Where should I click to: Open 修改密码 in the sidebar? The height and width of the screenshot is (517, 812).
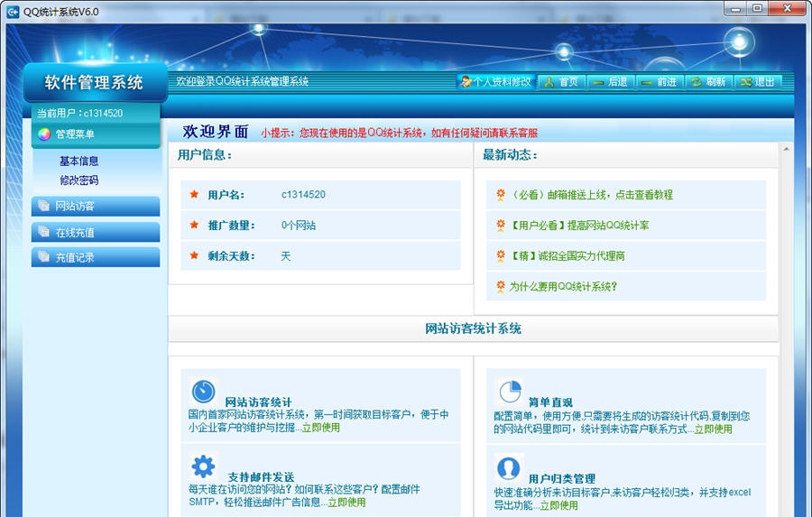pos(78,180)
